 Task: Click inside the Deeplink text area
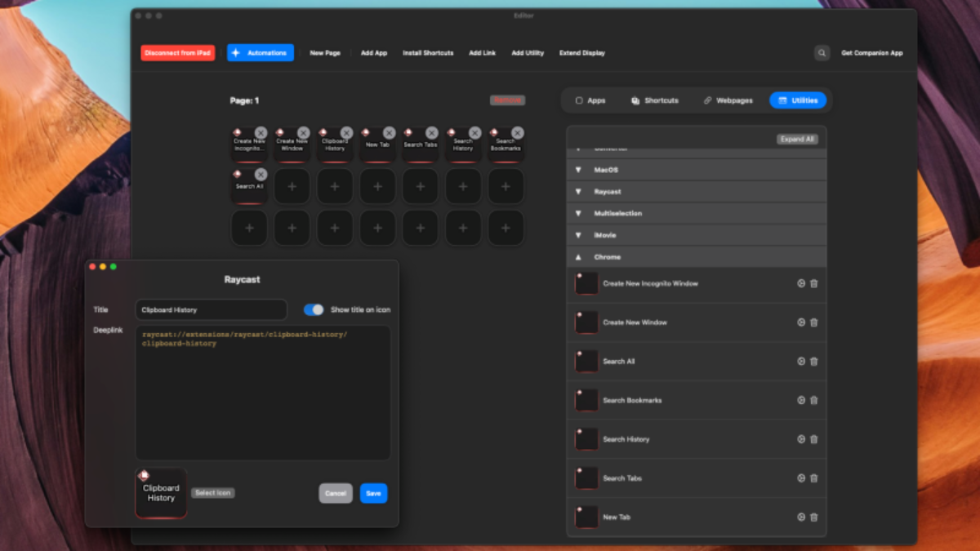[x=262, y=393]
